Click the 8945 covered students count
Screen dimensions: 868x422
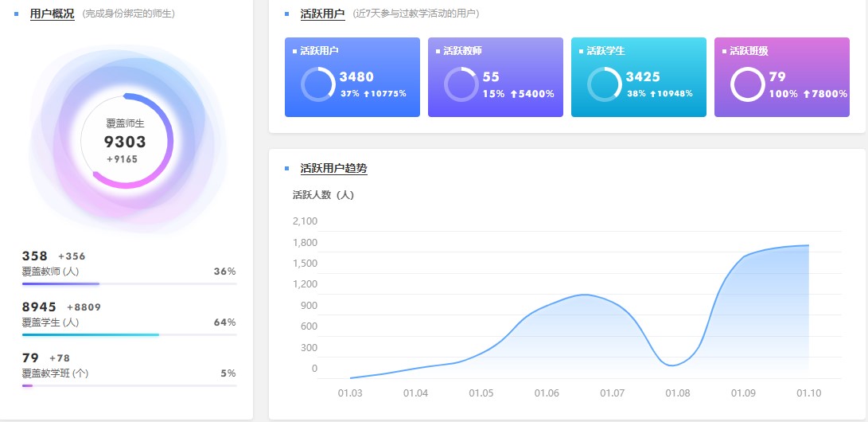coord(39,307)
